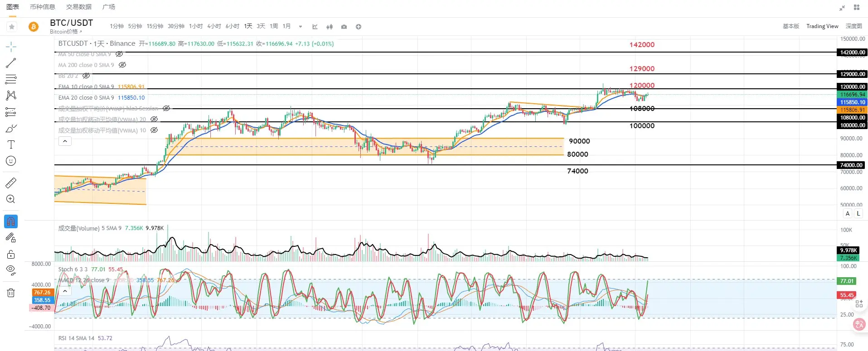868x351 pixels.
Task: Switch to the 基本版 chart view
Action: (791, 26)
